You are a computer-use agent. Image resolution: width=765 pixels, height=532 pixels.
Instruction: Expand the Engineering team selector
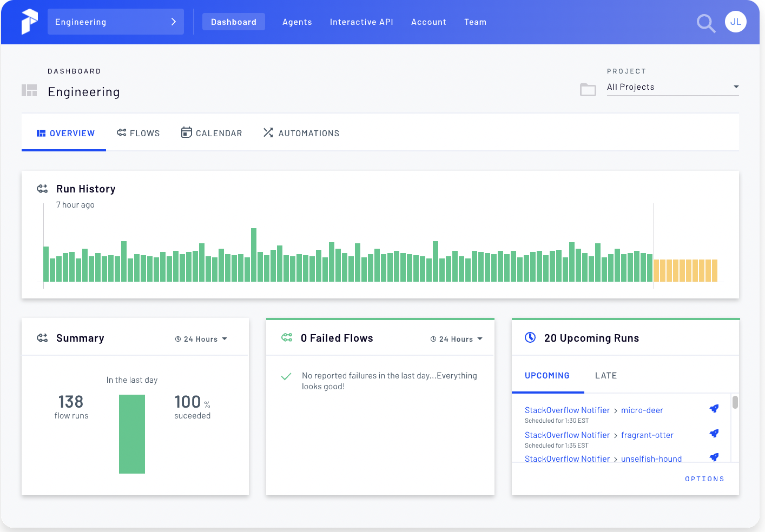click(115, 22)
